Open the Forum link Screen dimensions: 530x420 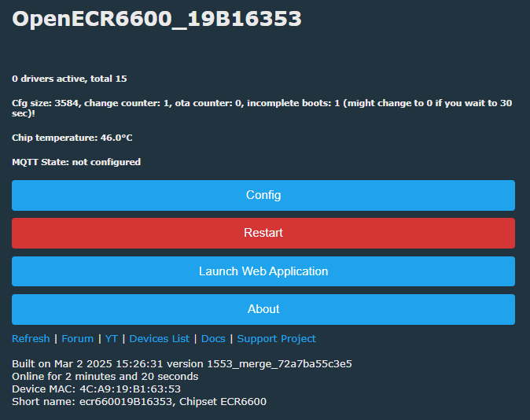point(77,338)
